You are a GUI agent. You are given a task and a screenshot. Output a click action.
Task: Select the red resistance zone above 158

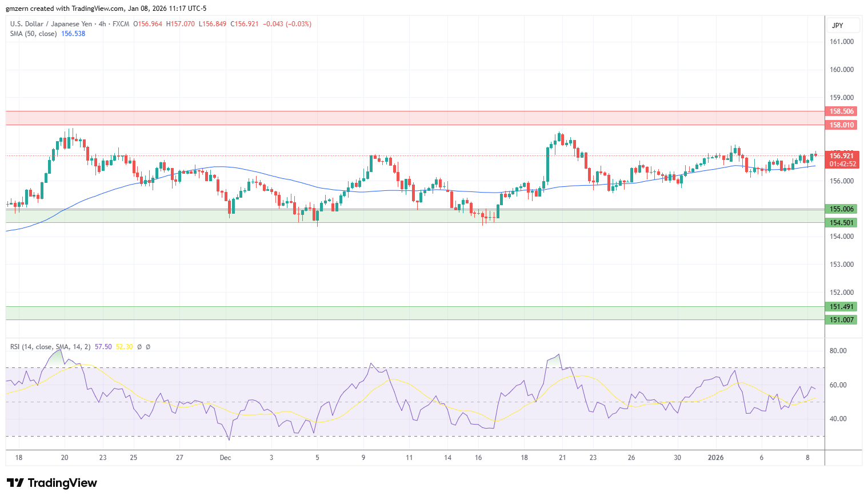point(415,118)
